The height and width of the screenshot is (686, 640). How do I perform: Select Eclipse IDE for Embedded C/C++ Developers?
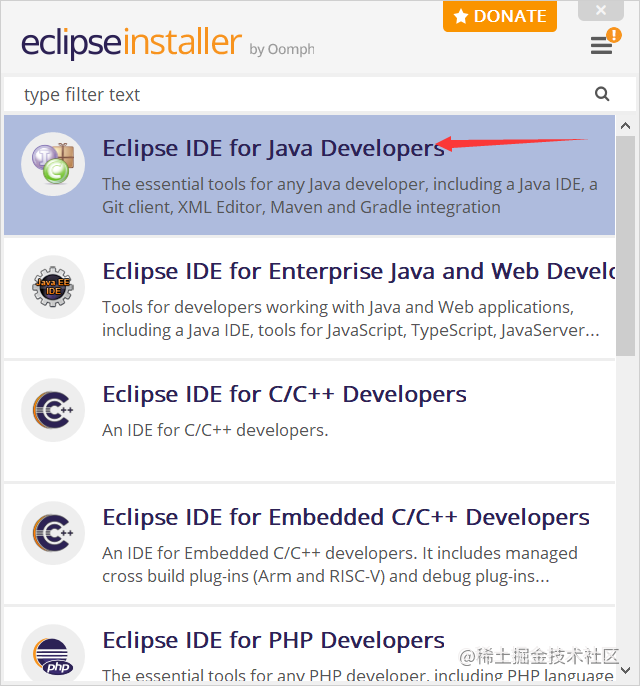pyautogui.click(x=309, y=544)
